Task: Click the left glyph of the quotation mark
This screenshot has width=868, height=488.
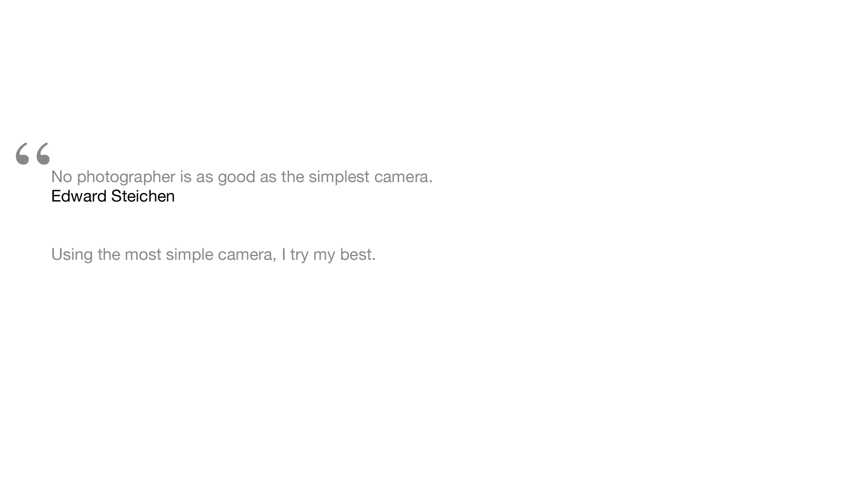Action: pos(22,153)
